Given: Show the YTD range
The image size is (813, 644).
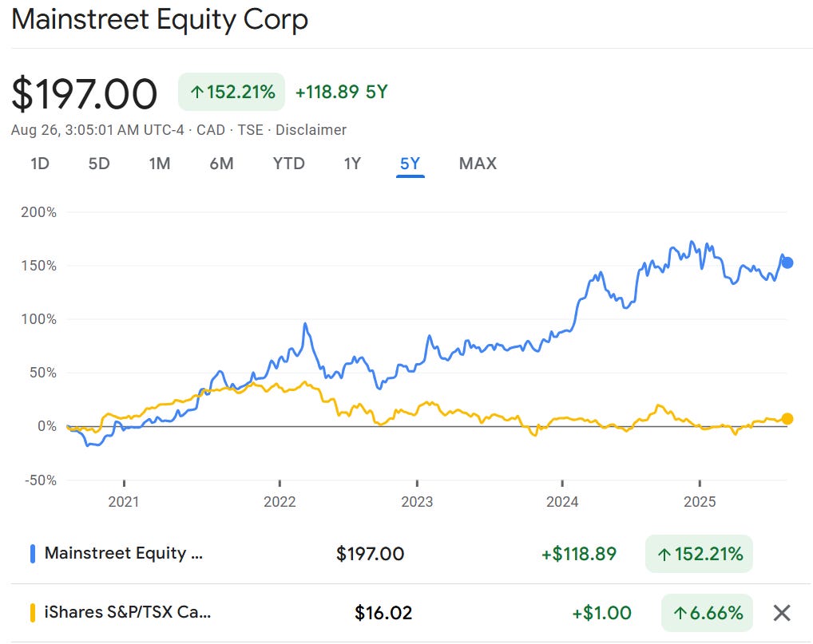Looking at the screenshot, I should [x=289, y=164].
